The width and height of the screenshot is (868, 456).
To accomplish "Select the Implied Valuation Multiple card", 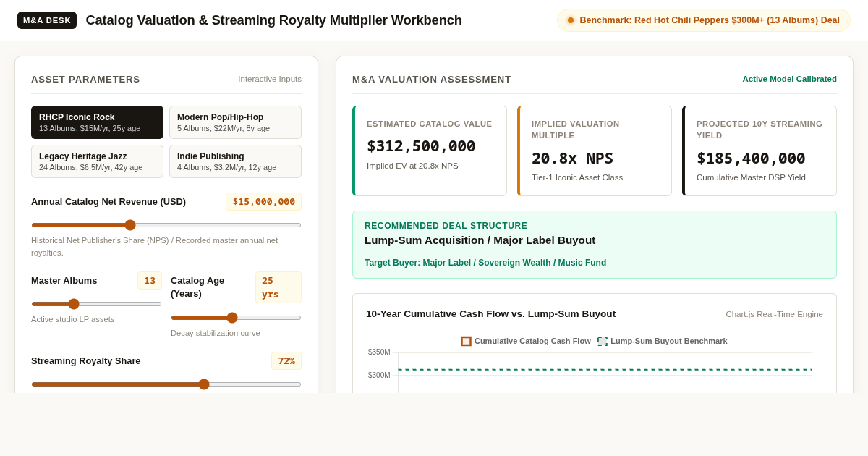I will pyautogui.click(x=595, y=151).
